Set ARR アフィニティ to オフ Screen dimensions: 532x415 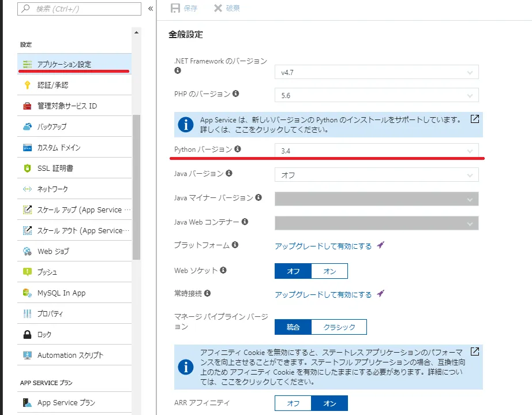293,403
